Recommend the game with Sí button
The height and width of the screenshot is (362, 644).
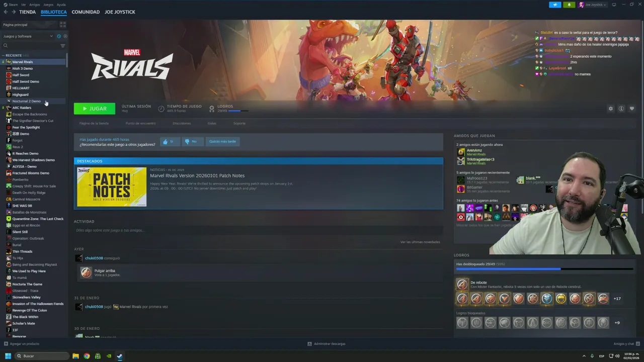pos(171,142)
